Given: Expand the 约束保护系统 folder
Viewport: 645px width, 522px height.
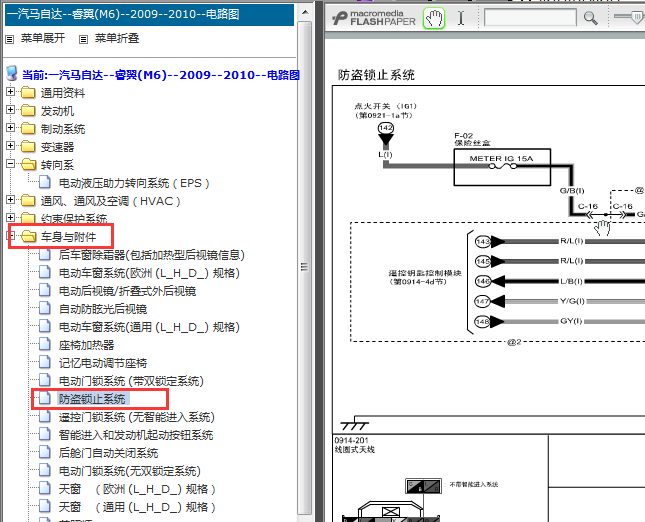Looking at the screenshot, I should 11,218.
